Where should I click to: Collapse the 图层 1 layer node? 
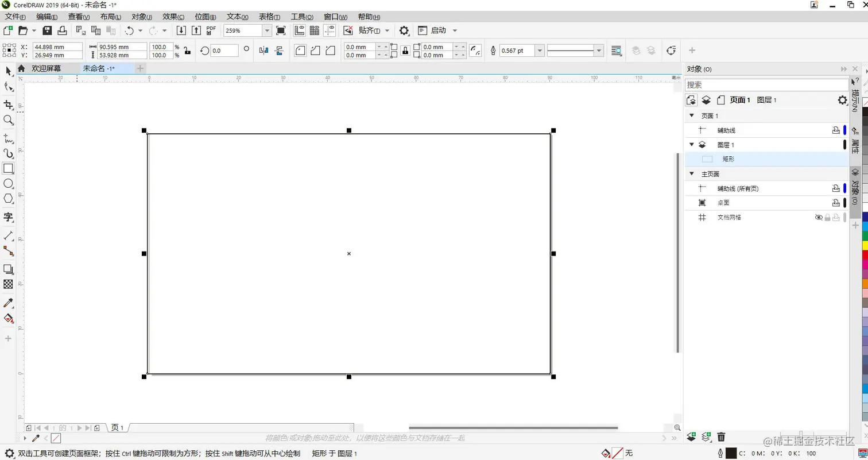tap(692, 145)
